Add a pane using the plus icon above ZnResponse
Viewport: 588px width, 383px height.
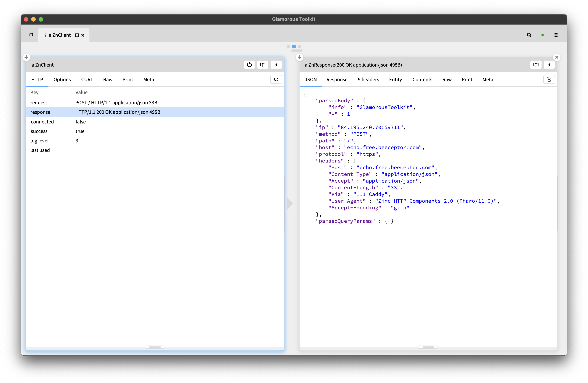[299, 57]
